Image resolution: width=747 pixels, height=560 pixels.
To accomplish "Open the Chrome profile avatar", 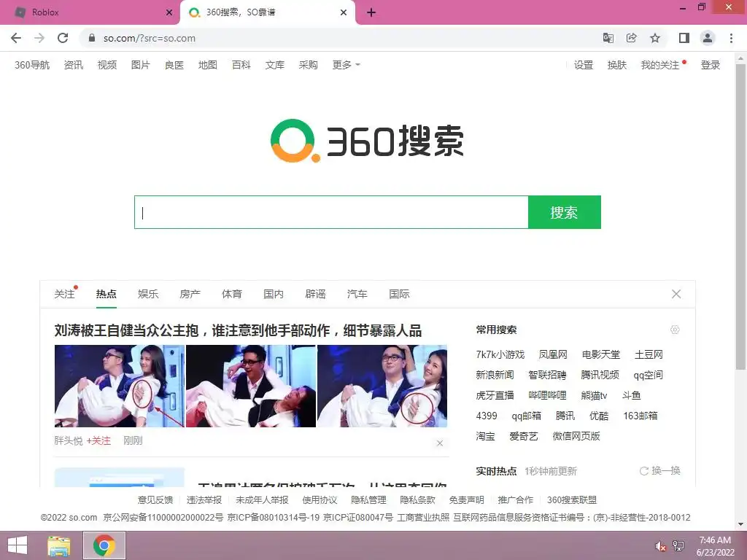I will (x=708, y=38).
